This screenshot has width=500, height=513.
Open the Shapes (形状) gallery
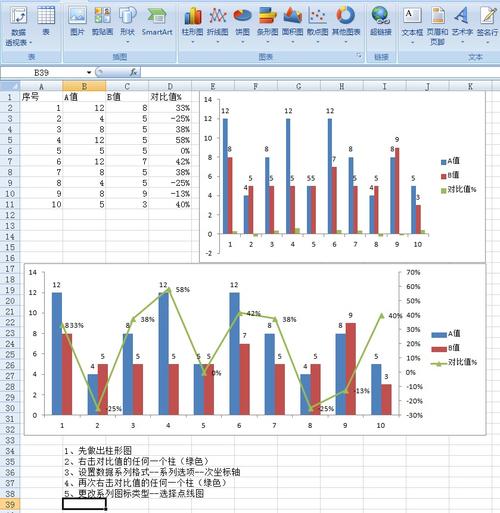pyautogui.click(x=128, y=25)
